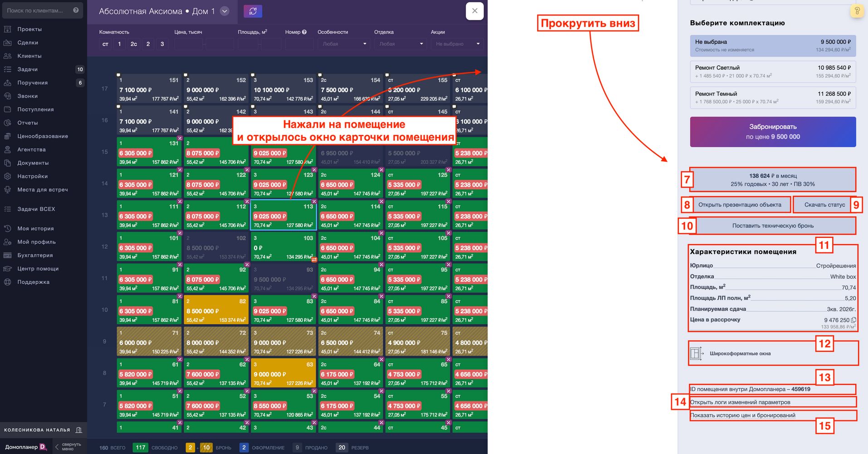Open the Бухгалтерия section
868x454 pixels.
pos(35,256)
